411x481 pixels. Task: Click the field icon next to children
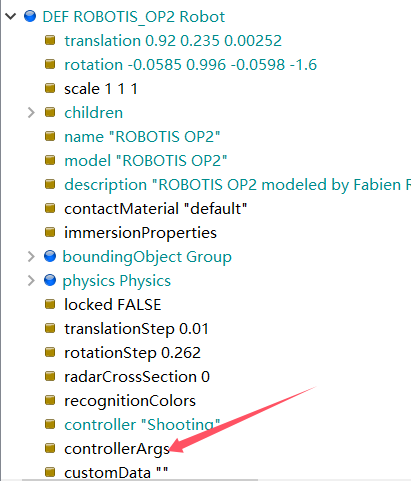50,112
